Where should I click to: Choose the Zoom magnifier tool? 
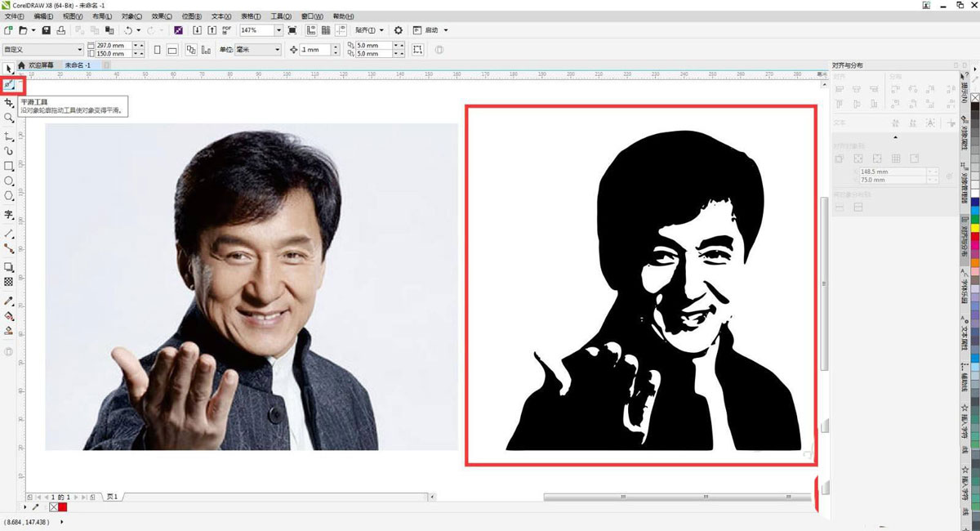9,118
